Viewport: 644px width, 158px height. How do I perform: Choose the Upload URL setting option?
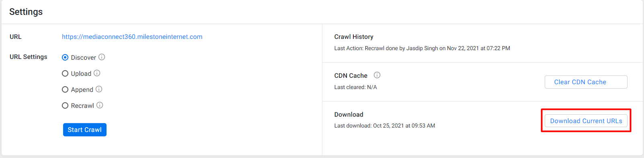pyautogui.click(x=65, y=73)
